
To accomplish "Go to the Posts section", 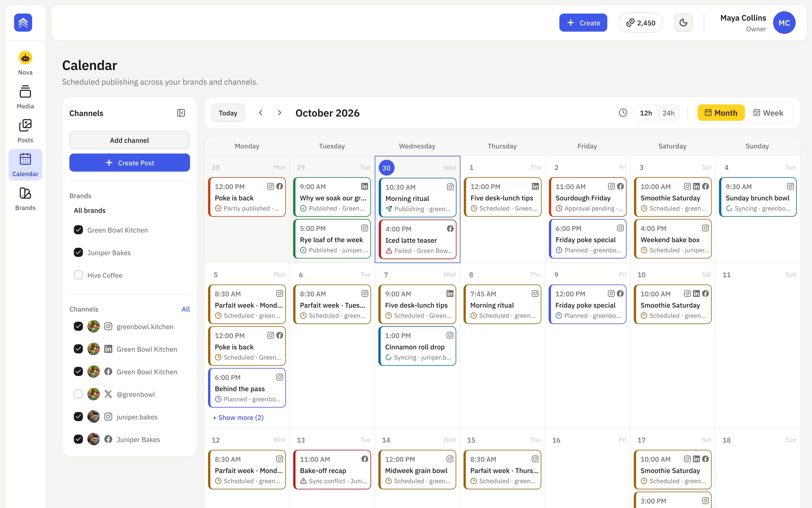I will click(x=25, y=131).
